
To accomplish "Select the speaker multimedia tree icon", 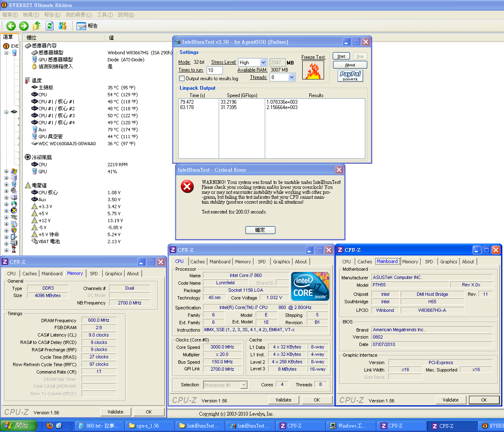I will (x=14, y=191).
